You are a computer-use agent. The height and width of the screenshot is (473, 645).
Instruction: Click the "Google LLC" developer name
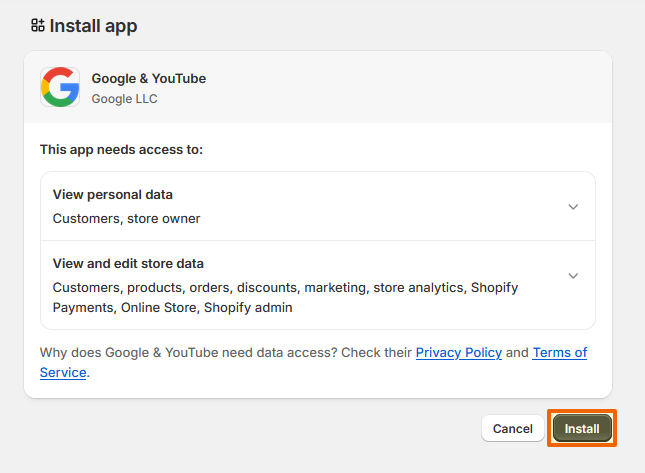pyautogui.click(x=124, y=99)
